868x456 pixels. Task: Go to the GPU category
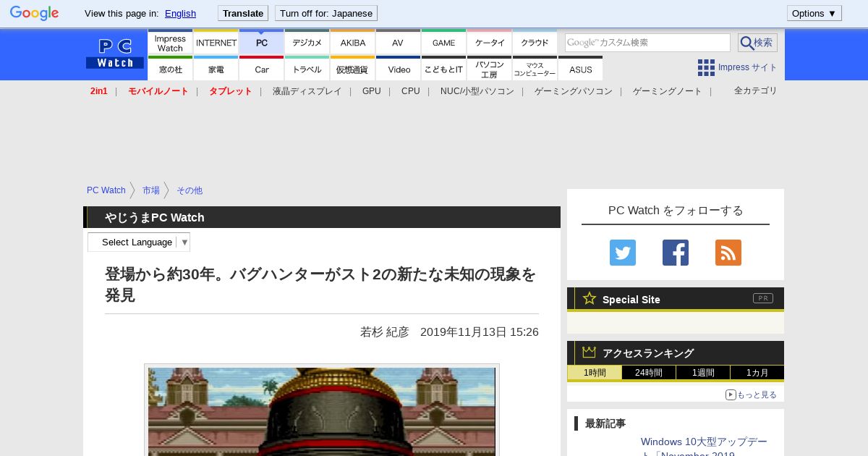[x=372, y=91]
